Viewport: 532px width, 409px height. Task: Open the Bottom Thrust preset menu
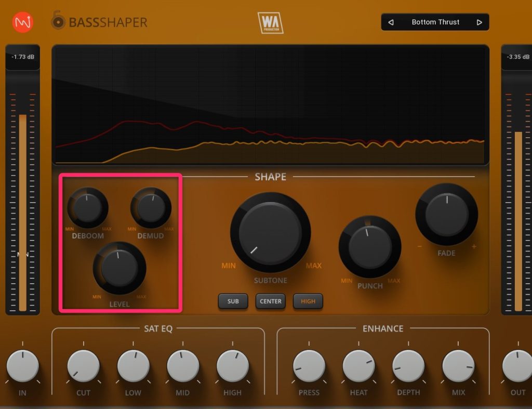435,22
